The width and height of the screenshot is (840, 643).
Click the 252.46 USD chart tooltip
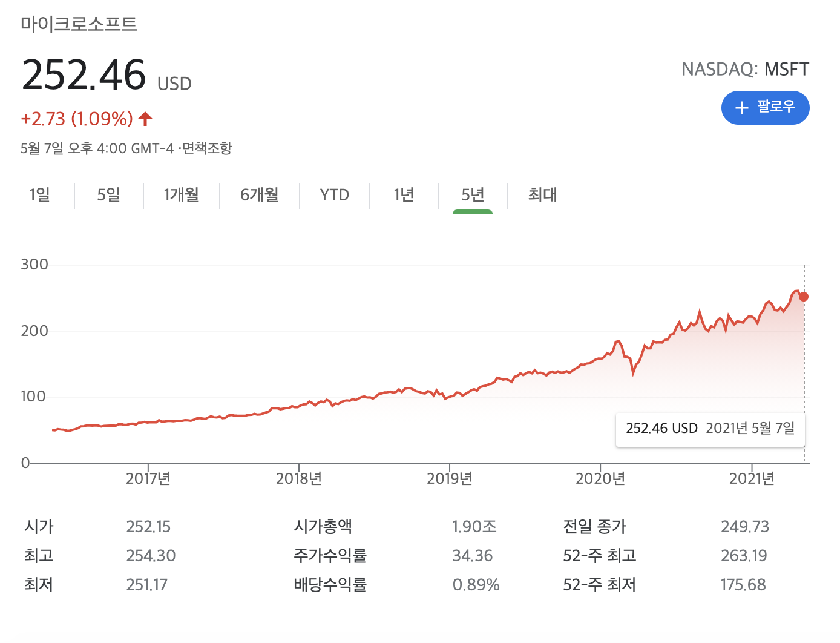click(x=710, y=429)
